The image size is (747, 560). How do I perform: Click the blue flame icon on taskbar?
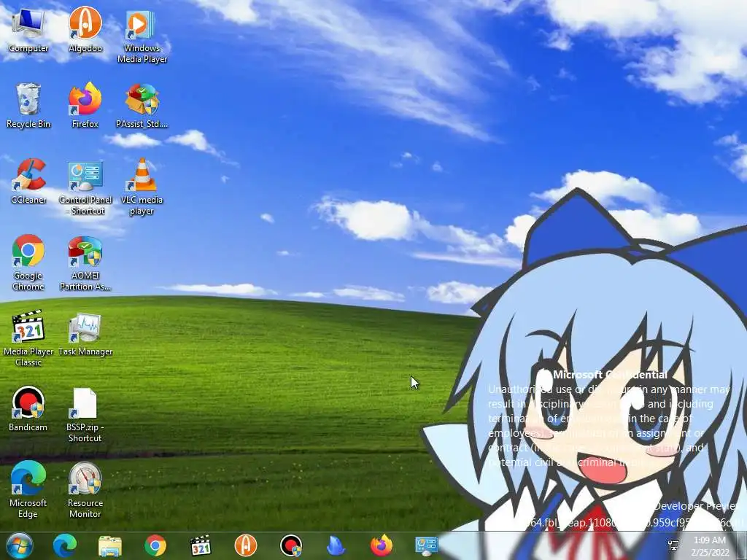pyautogui.click(x=336, y=545)
